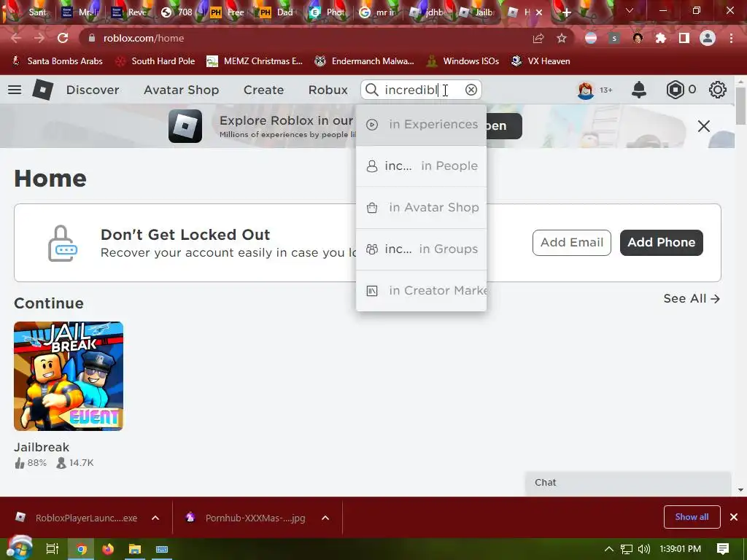Reload the page with the refresh icon

[63, 38]
